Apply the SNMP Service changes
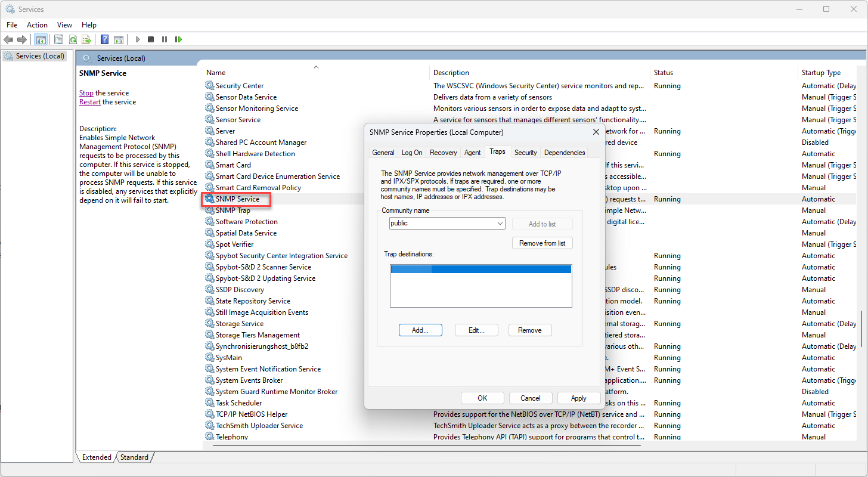 (x=578, y=398)
